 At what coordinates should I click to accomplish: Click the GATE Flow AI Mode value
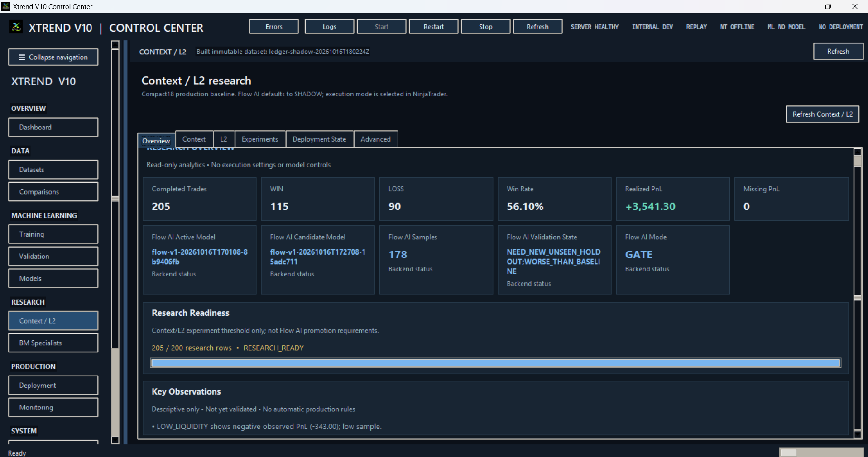tap(639, 255)
